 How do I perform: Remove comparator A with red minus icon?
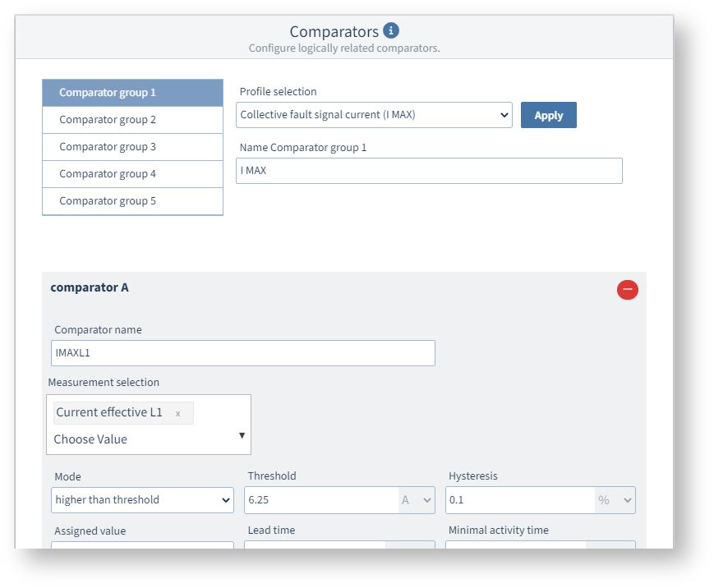(627, 289)
